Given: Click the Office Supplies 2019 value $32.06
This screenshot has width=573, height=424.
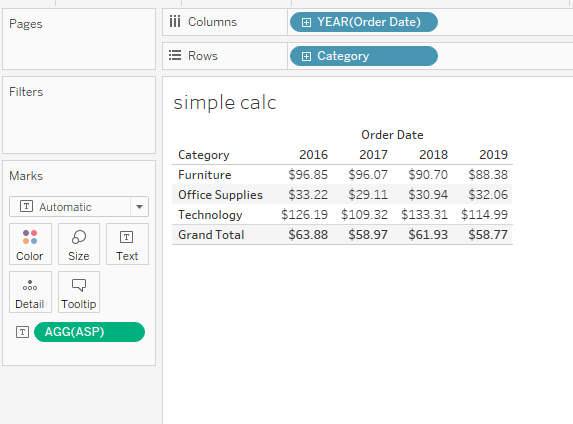Looking at the screenshot, I should [488, 194].
